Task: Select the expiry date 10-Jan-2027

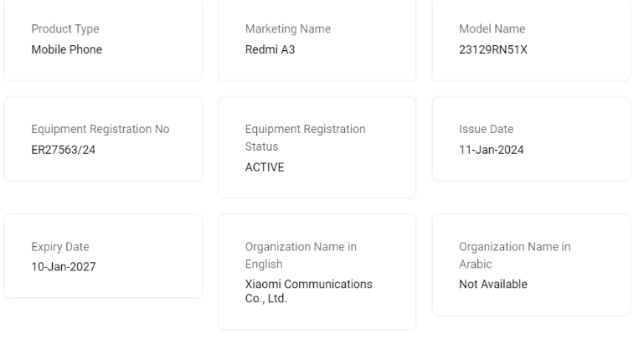Action: click(x=64, y=267)
